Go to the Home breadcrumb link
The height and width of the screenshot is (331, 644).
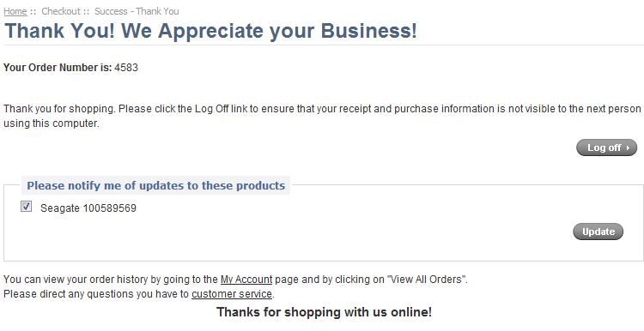coord(15,11)
